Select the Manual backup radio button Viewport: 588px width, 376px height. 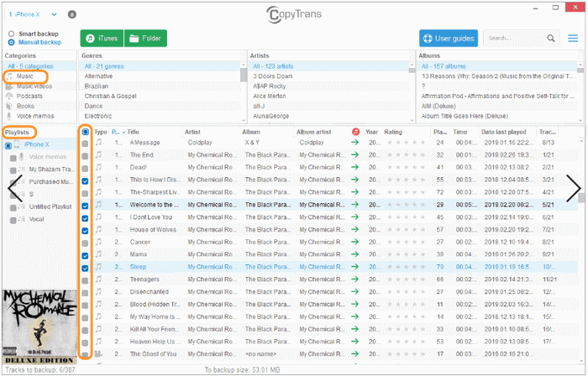[x=11, y=42]
